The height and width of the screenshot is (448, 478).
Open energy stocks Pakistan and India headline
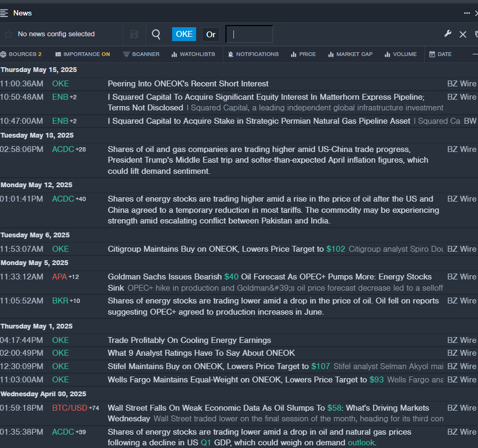273,210
